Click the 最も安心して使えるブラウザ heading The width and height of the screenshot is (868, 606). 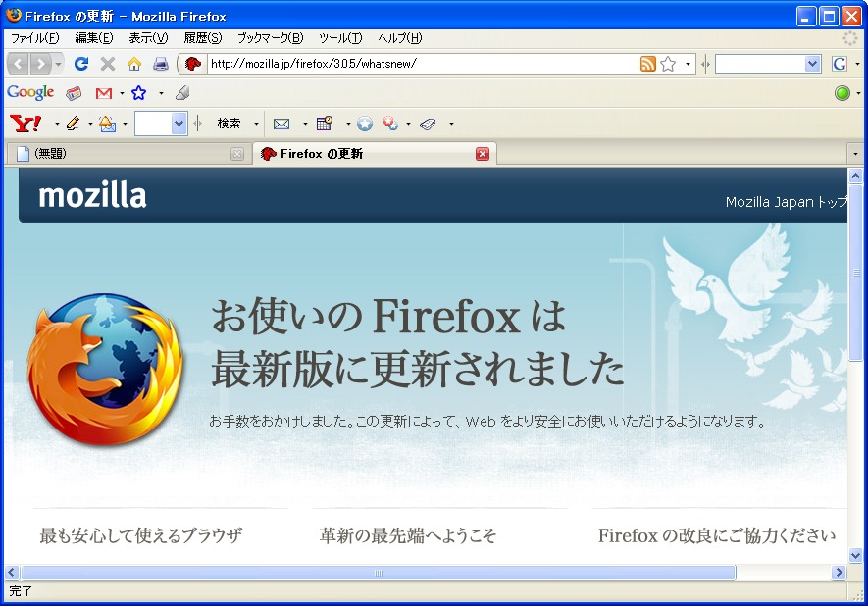(140, 535)
